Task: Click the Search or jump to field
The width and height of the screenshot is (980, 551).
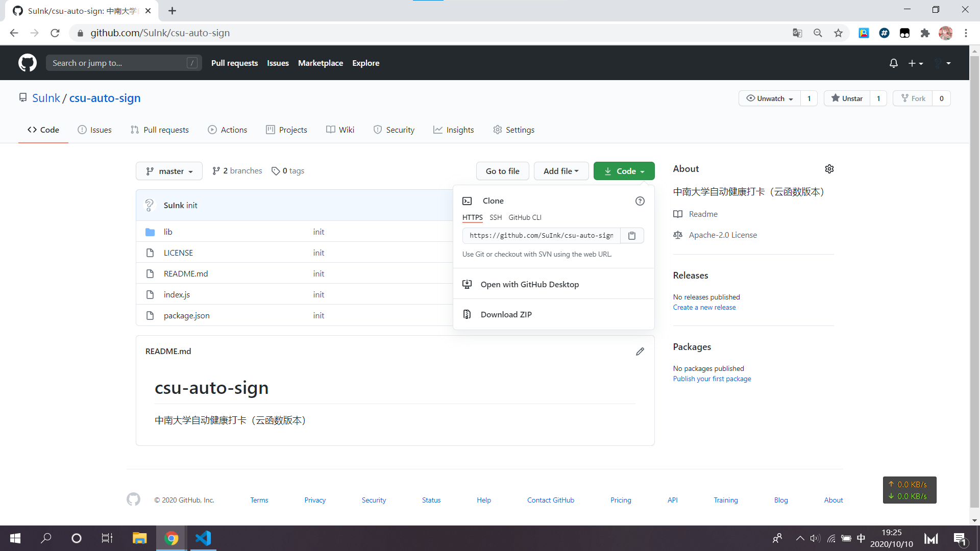Action: tap(124, 63)
